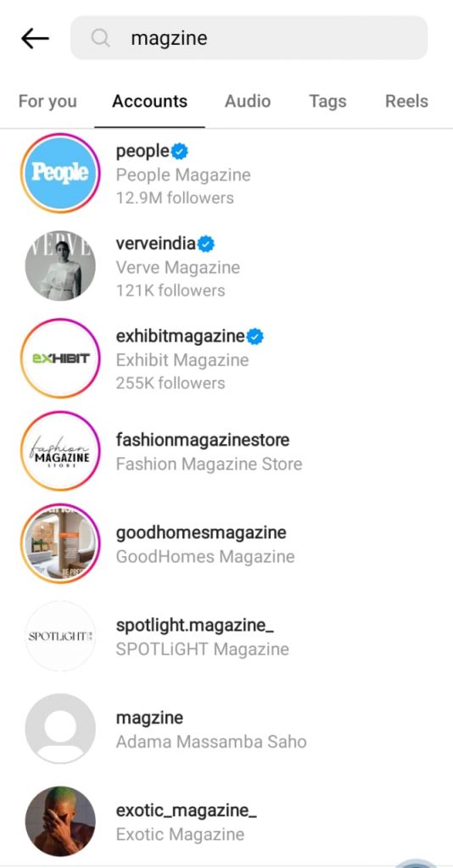
Task: Open Exhibit logo story ring
Action: tap(60, 359)
